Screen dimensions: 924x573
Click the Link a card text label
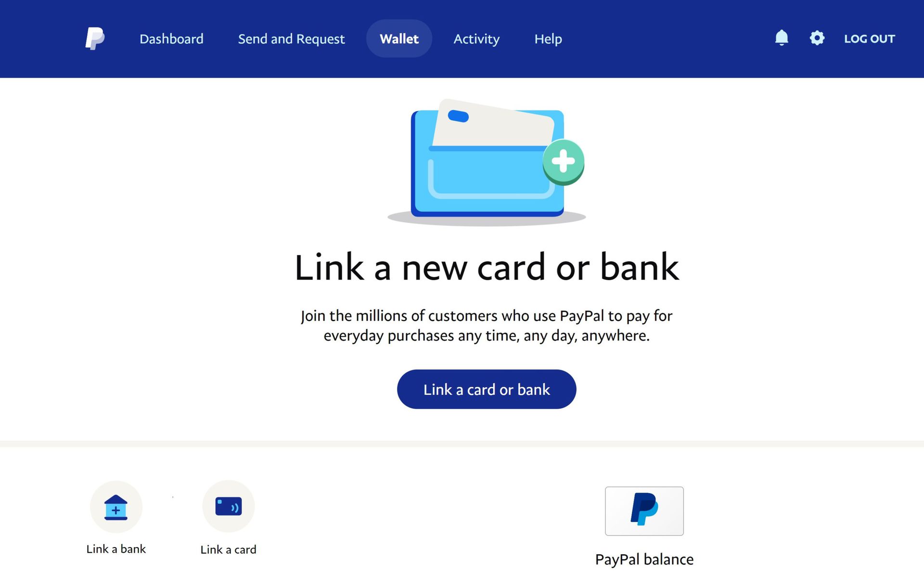229,549
